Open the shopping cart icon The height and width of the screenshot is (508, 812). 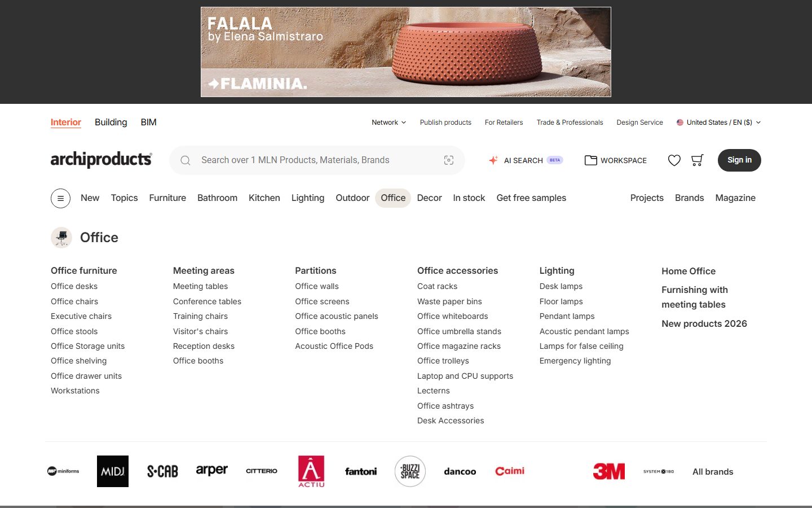point(698,160)
